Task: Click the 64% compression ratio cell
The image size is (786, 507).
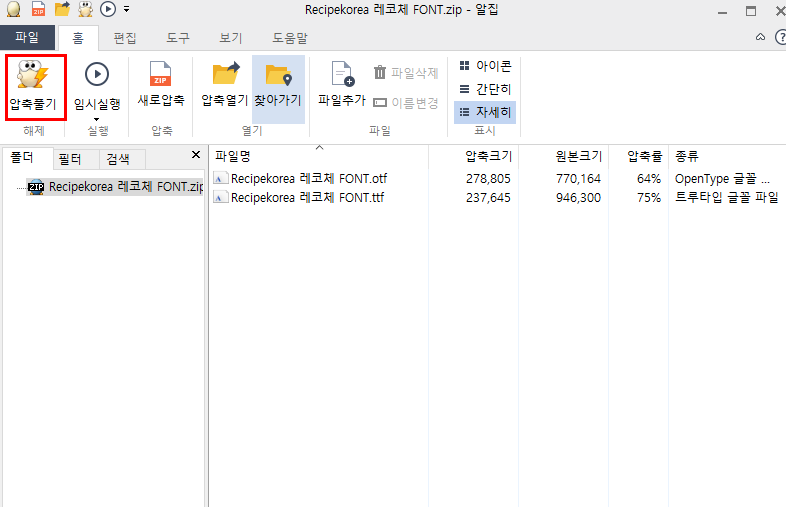Action: 649,179
